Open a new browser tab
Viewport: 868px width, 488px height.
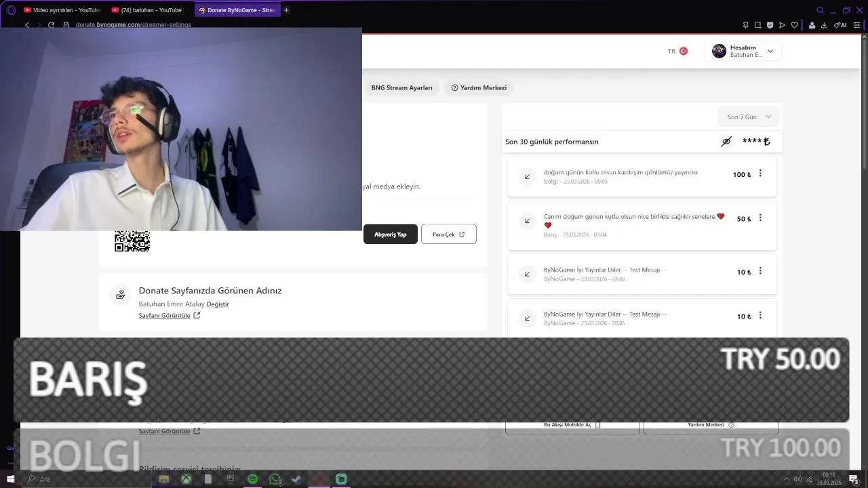(286, 10)
